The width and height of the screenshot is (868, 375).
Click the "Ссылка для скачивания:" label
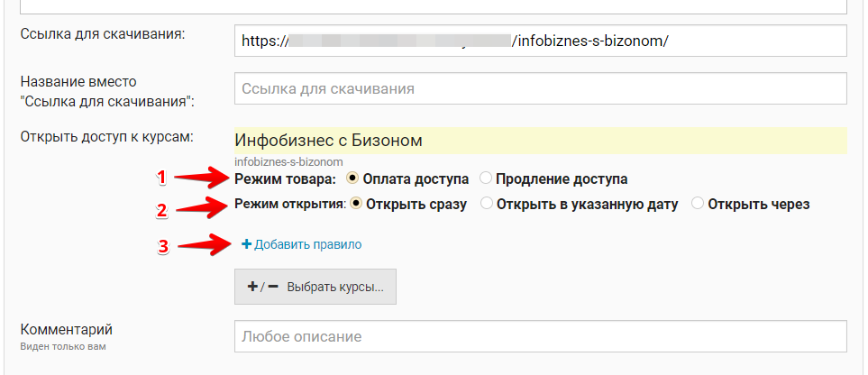(x=102, y=35)
